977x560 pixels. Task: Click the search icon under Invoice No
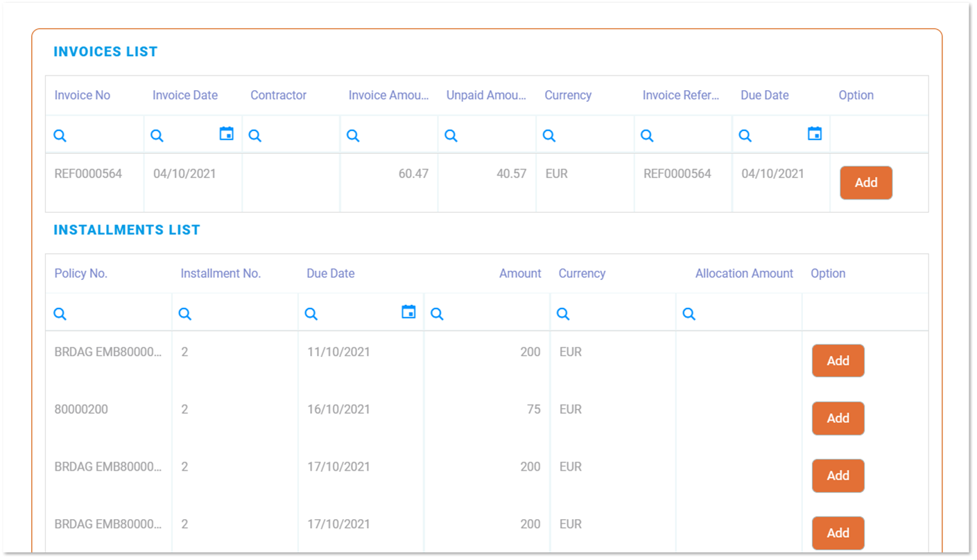pyautogui.click(x=60, y=136)
